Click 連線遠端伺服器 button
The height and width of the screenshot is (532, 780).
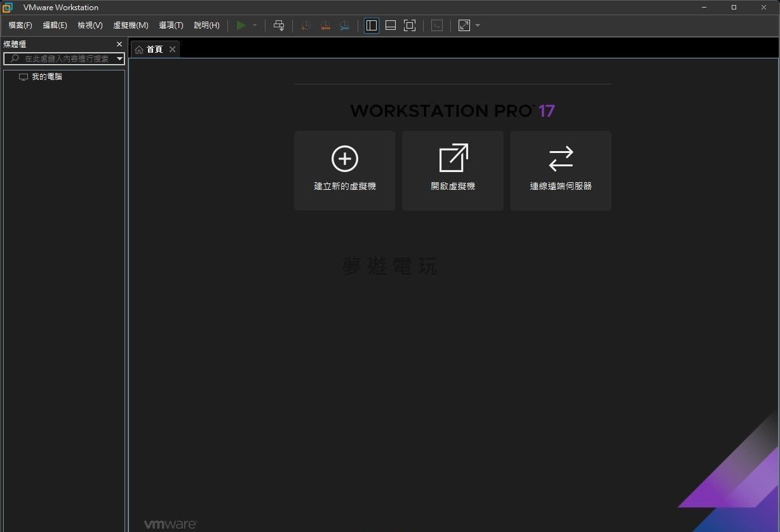(x=561, y=170)
